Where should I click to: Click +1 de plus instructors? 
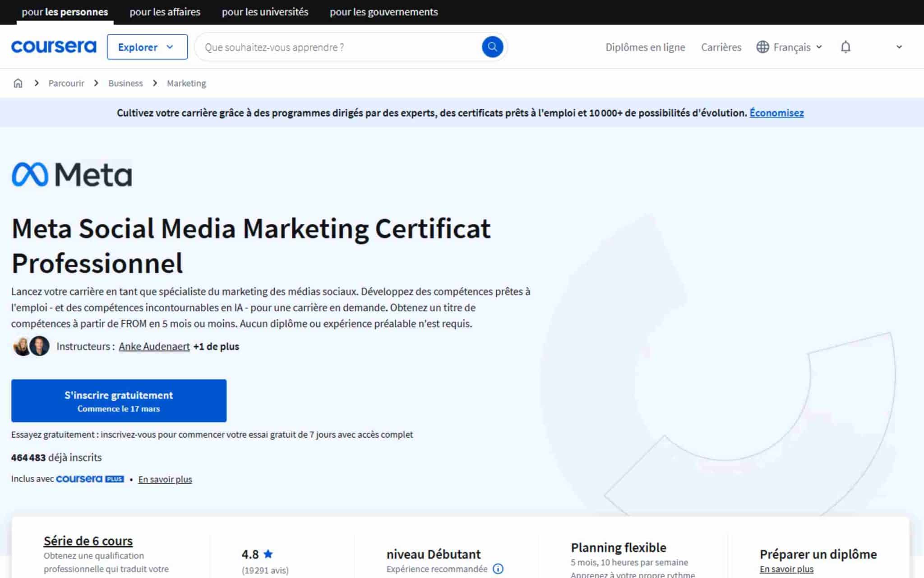pos(216,346)
